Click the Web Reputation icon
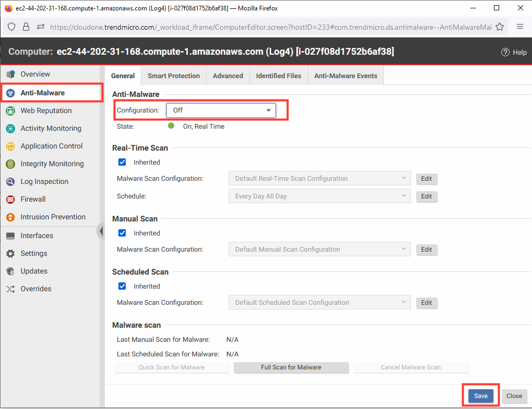Viewport: 532px width, 409px height. (10, 111)
